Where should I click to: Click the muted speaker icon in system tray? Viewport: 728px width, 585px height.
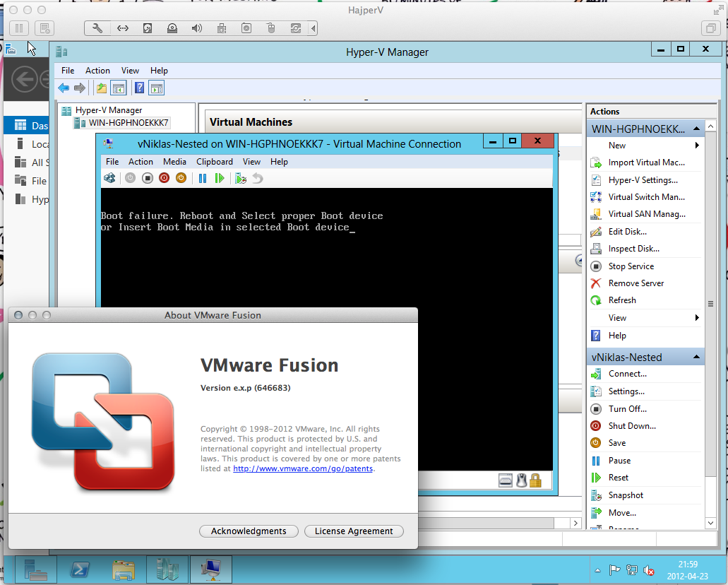649,569
